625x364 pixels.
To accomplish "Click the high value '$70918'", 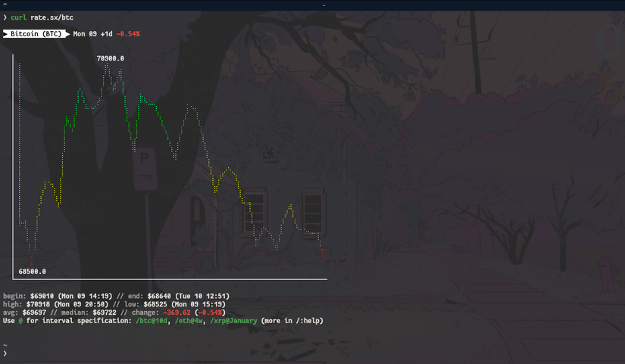I will [x=39, y=304].
